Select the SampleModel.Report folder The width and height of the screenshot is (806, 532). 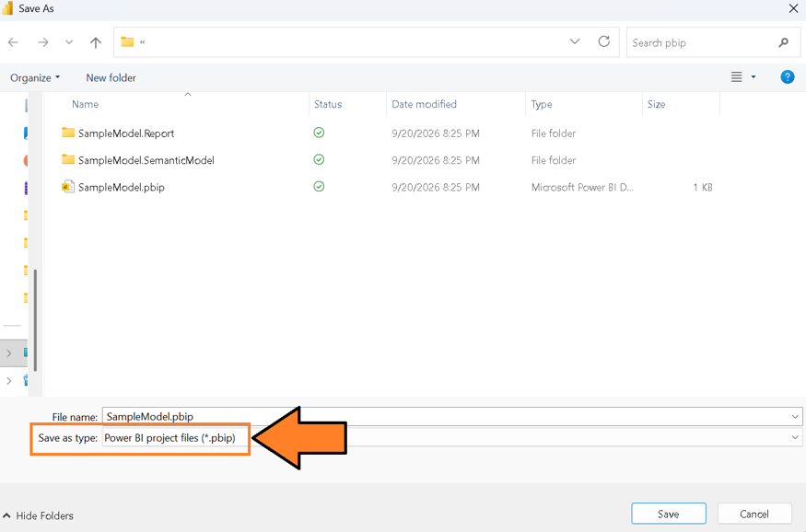pos(126,133)
